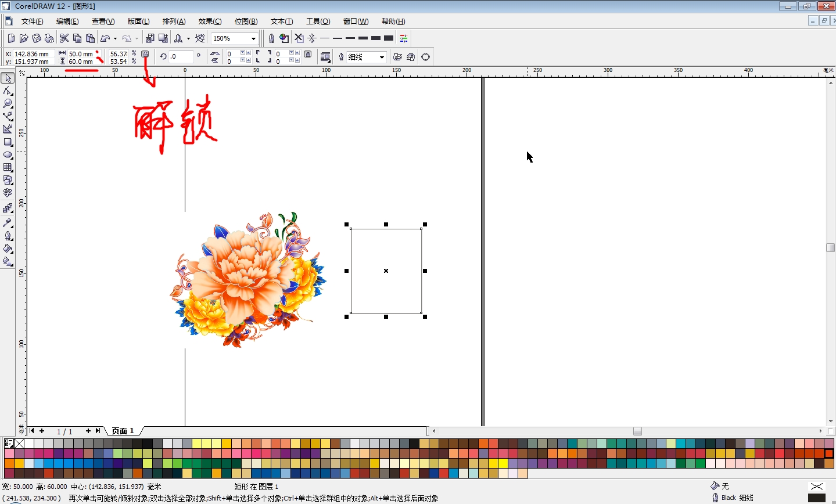This screenshot has height=504, width=836.
Task: Open the Outline pen tool flyout
Action: (8, 236)
